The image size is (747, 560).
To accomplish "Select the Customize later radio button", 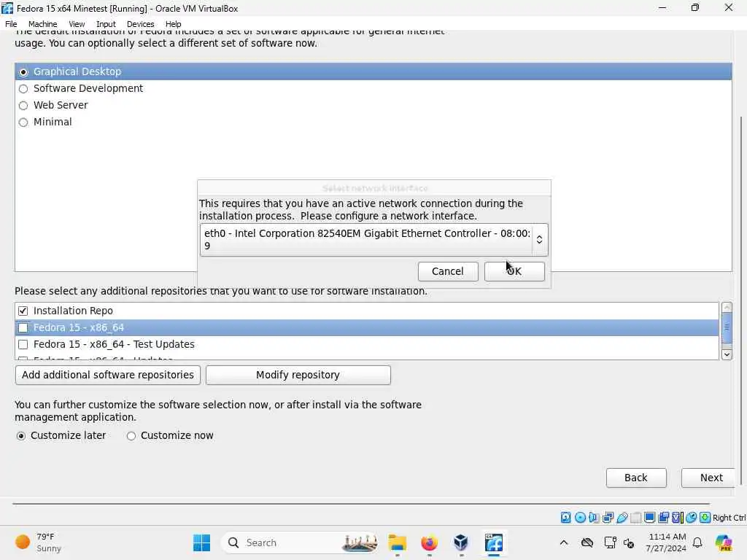I will pyautogui.click(x=21, y=436).
